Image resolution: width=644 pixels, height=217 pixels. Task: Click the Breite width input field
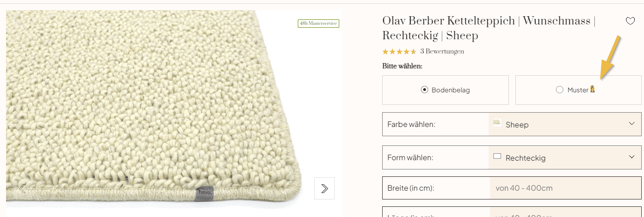[565, 188]
